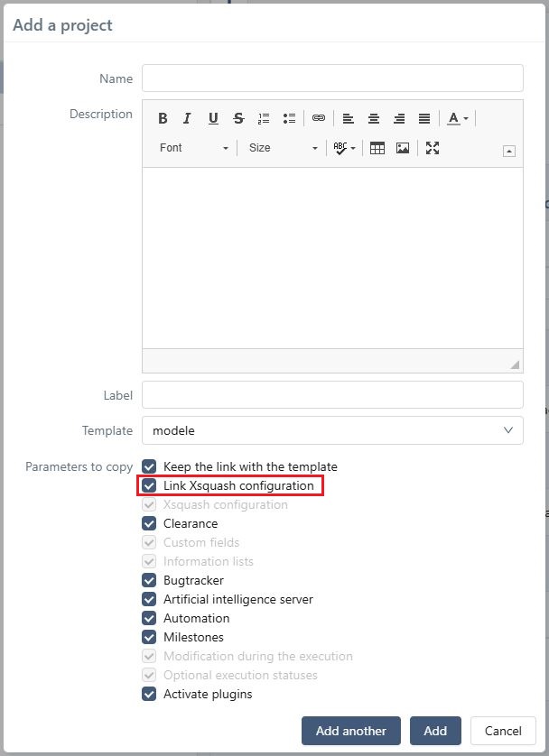Image resolution: width=549 pixels, height=756 pixels.
Task: Expand the Size dropdown
Action: coord(283,148)
